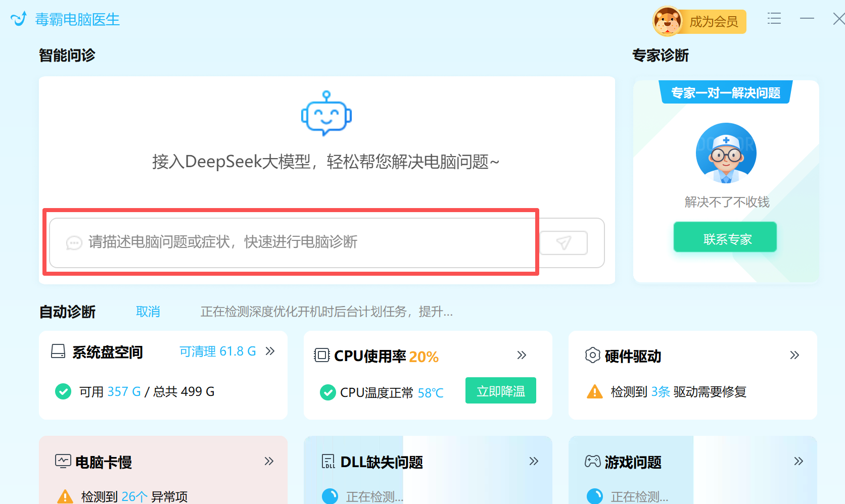Send message with paper plane button
The image size is (845, 504).
tap(564, 243)
